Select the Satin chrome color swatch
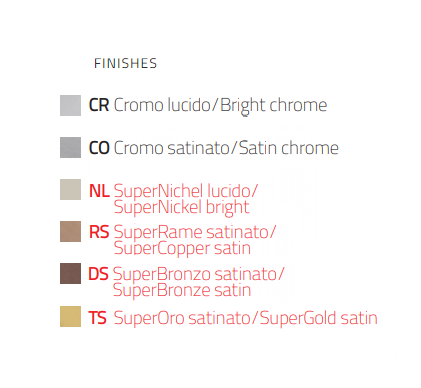 click(70, 147)
